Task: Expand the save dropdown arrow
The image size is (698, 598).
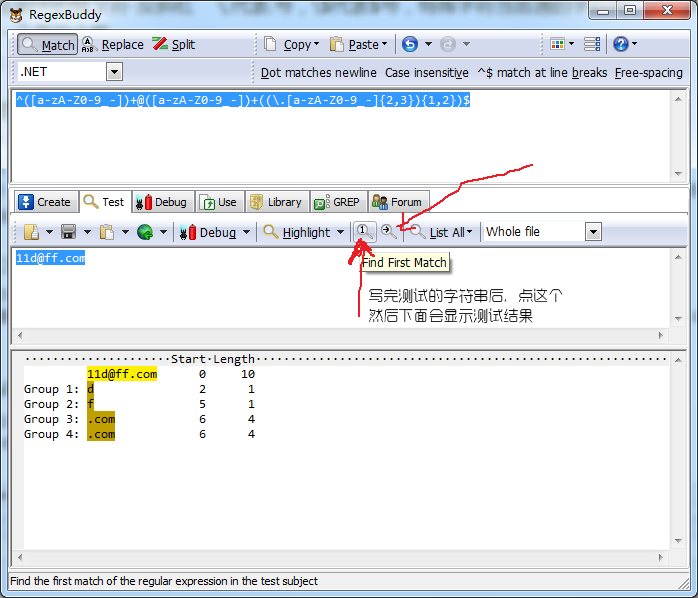Action: coord(87,232)
